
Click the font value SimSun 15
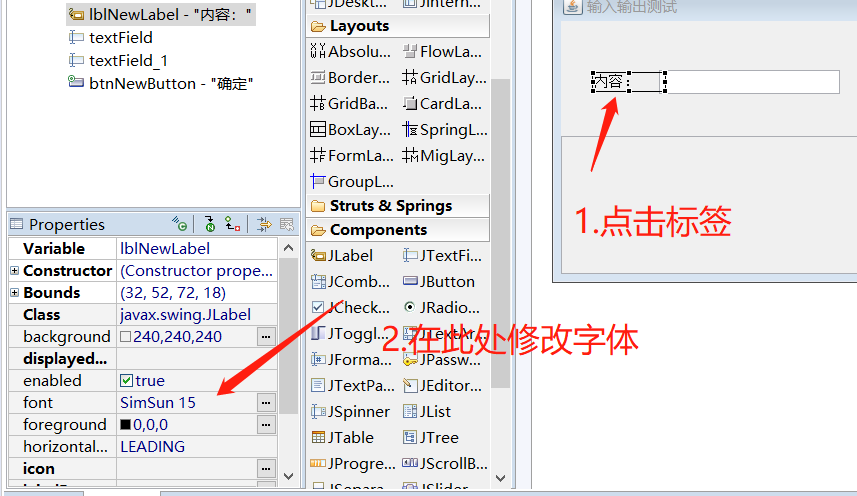point(158,403)
